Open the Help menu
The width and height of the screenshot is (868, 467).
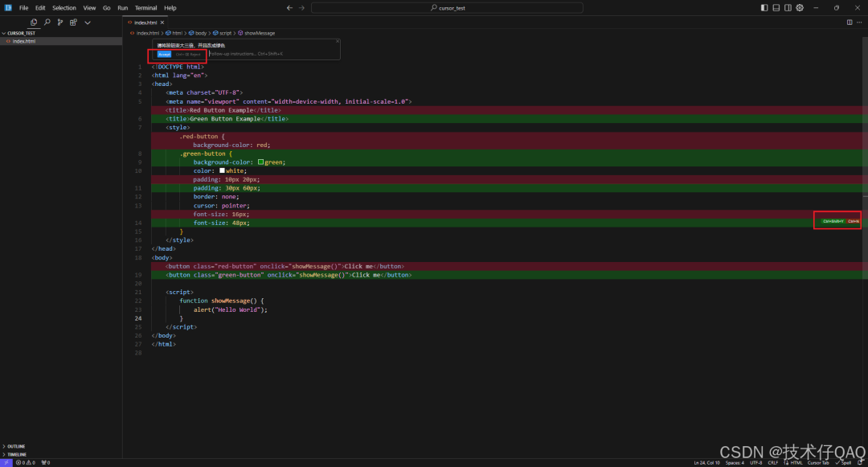170,8
